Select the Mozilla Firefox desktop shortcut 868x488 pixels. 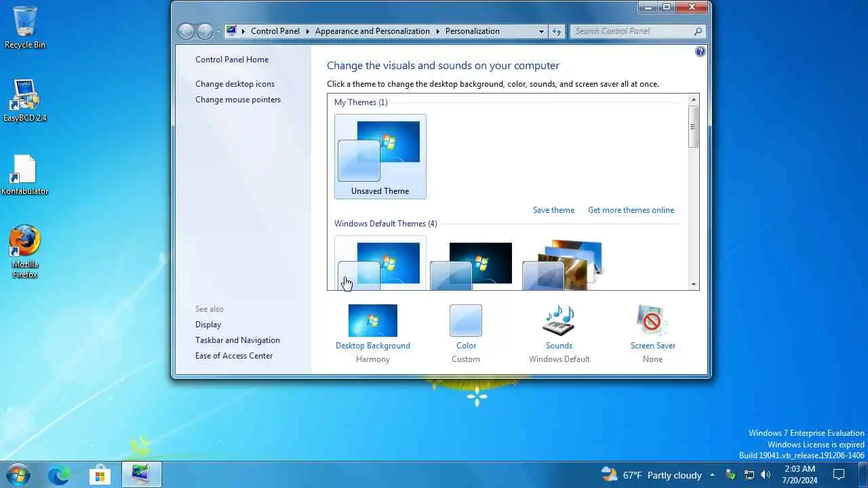tap(25, 251)
